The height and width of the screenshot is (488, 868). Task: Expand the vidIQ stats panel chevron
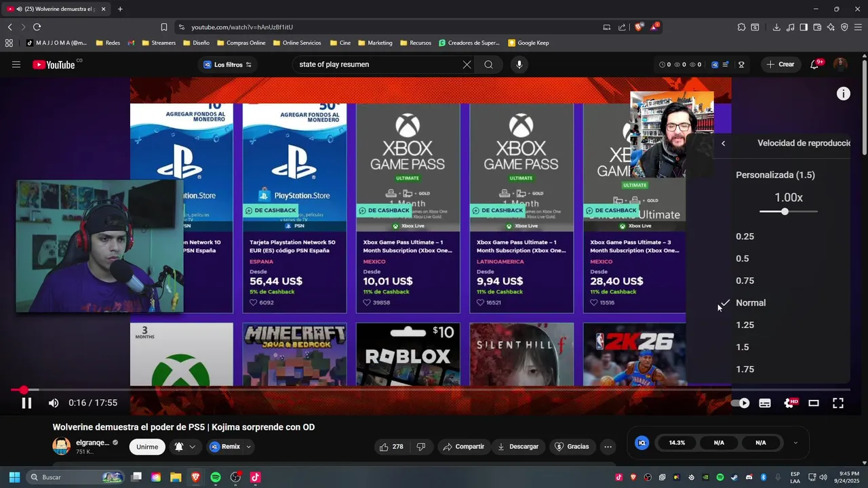[795, 443]
